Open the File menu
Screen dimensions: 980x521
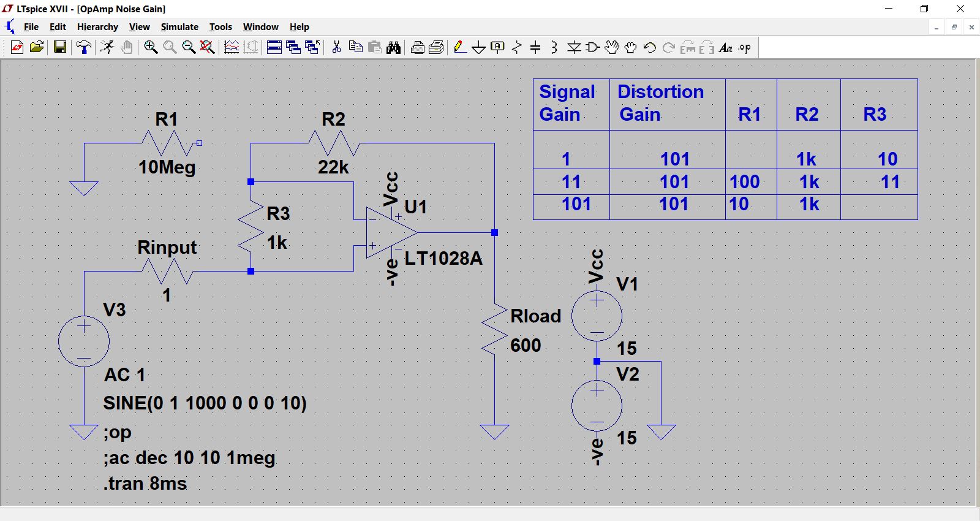pos(31,27)
